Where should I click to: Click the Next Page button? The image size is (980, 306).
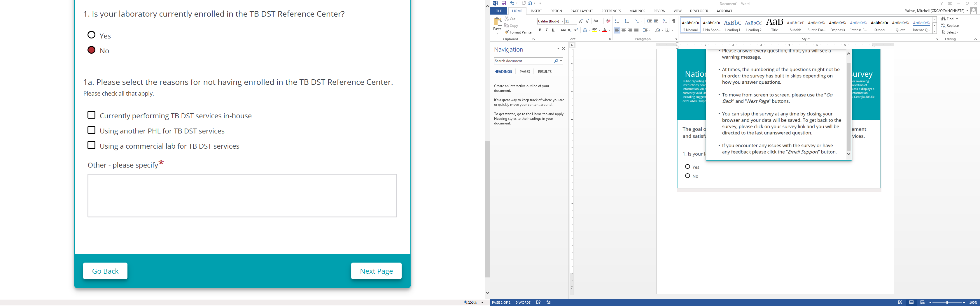(376, 271)
